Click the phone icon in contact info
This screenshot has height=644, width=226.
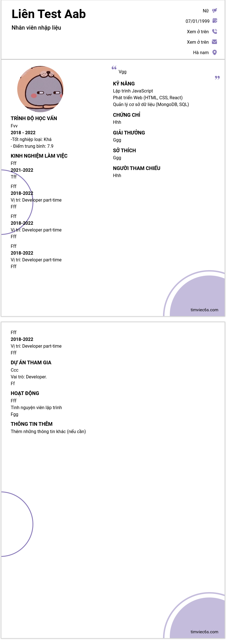pos(215,31)
